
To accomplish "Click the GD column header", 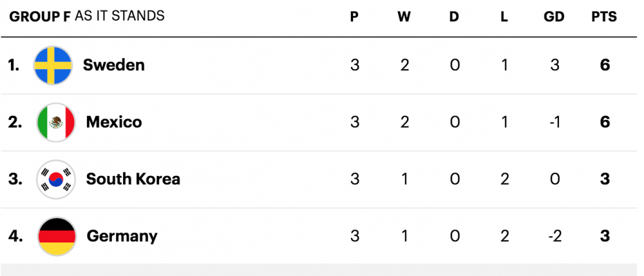I will pos(554,17).
